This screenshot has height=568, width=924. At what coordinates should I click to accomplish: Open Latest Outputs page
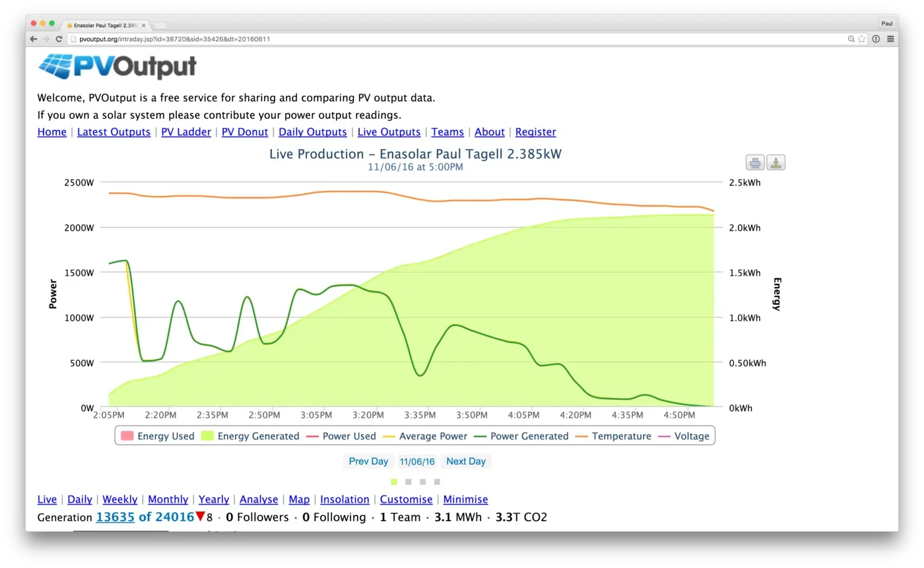(114, 132)
